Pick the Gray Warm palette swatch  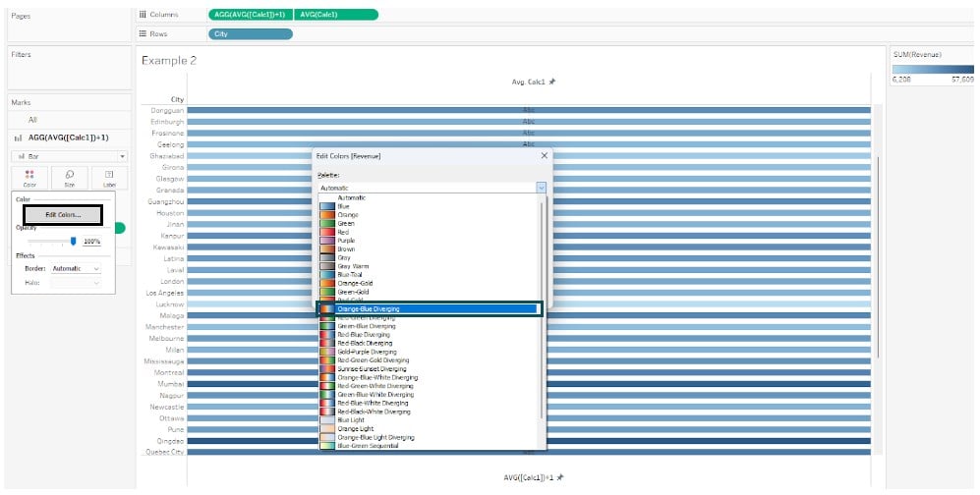click(327, 266)
